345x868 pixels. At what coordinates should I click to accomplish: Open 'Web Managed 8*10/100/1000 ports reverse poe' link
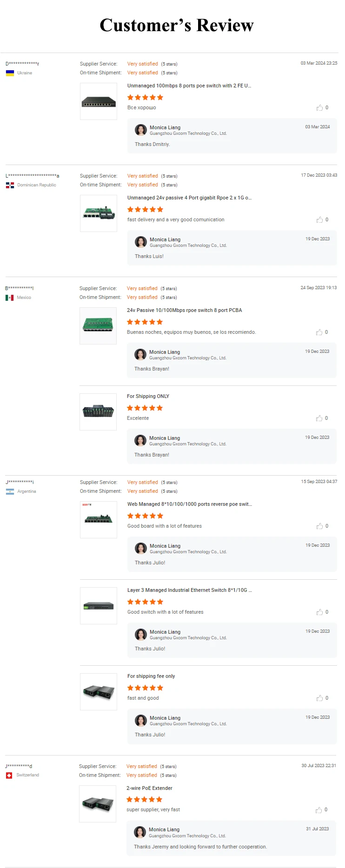[x=189, y=504]
